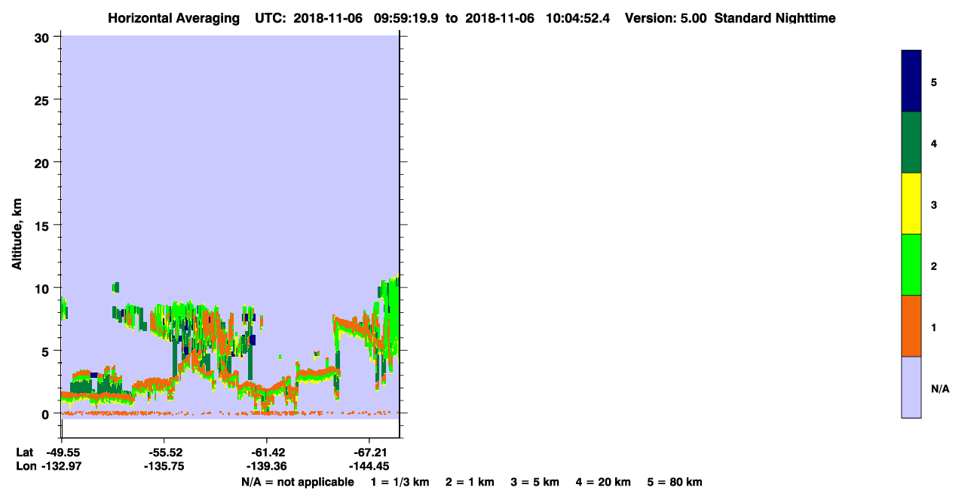Click the dark blue color bar segment for value 5
Viewport: 980px width, 503px height.
tap(911, 81)
